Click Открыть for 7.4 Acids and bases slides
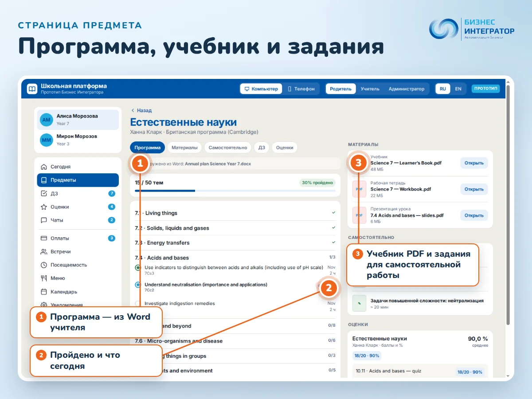532x399 pixels. pyautogui.click(x=474, y=215)
